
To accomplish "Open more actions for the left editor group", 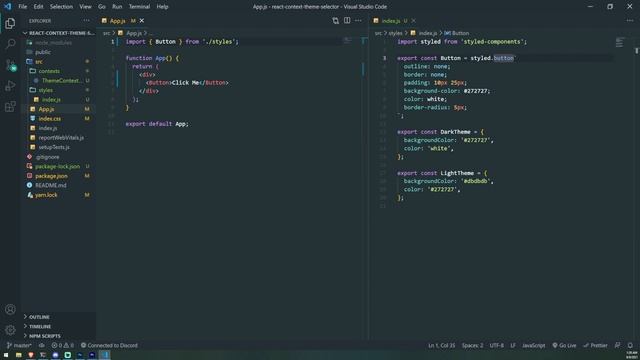I will click(x=358, y=20).
